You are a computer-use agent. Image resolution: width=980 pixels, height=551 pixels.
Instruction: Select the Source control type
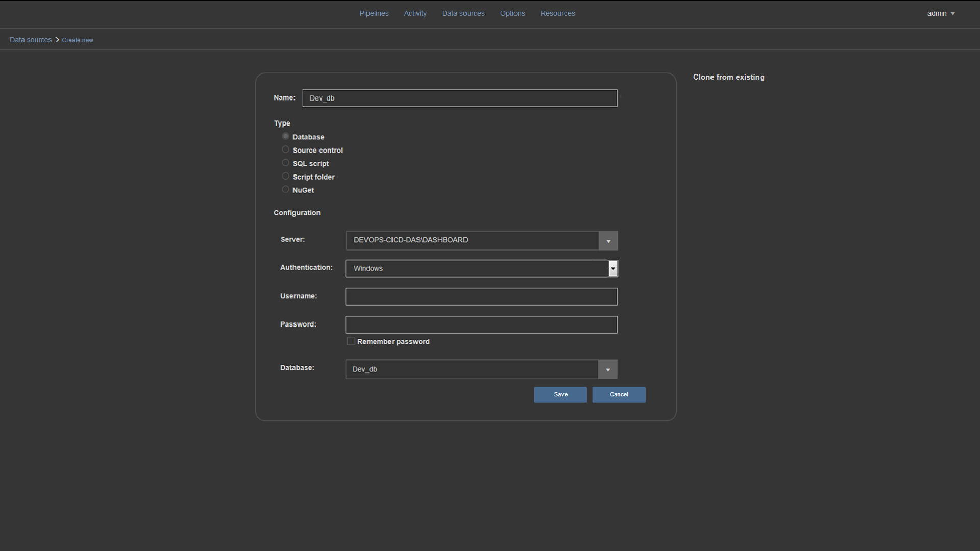[285, 149]
